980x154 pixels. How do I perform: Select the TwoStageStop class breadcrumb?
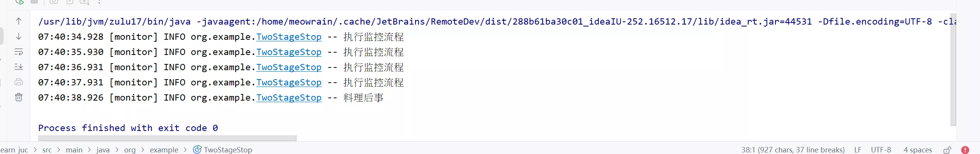(223, 150)
